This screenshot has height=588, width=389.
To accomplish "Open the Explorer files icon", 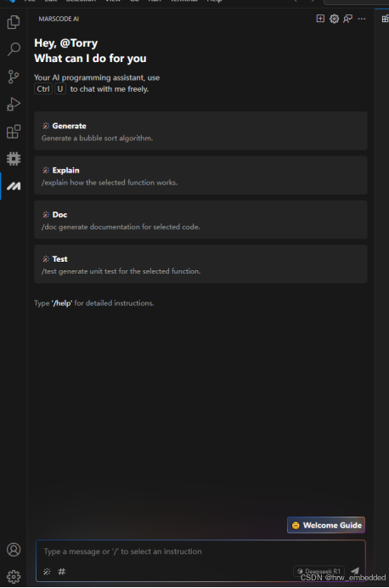I will (14, 22).
